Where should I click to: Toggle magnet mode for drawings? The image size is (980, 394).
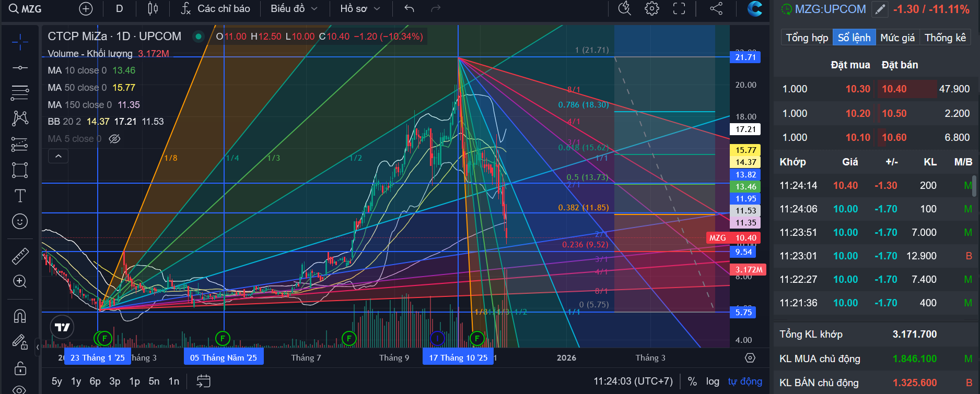[20, 316]
